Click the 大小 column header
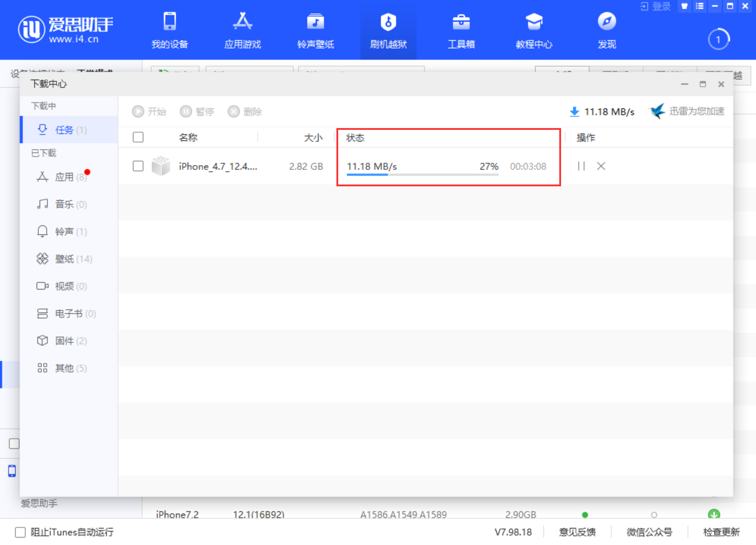This screenshot has height=545, width=756. point(313,138)
